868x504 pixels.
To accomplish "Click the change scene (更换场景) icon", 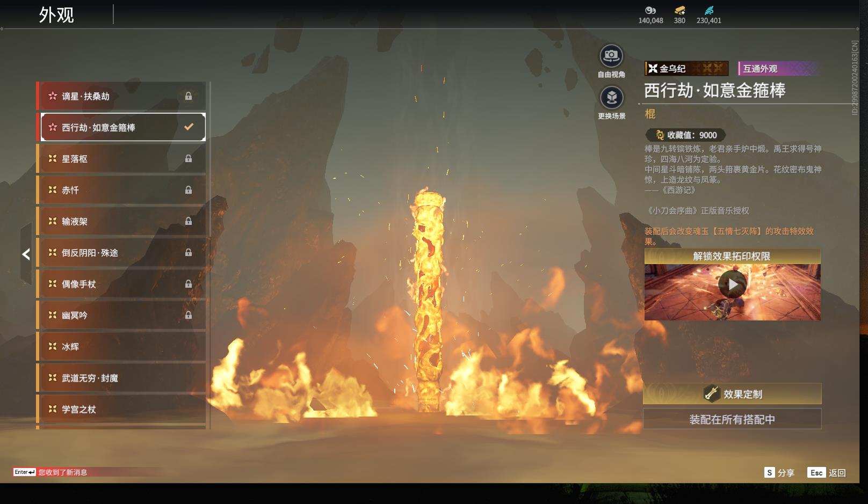I will pos(611,98).
